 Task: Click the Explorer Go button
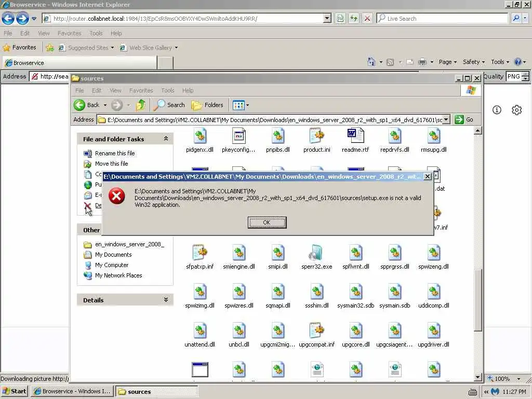pos(464,119)
